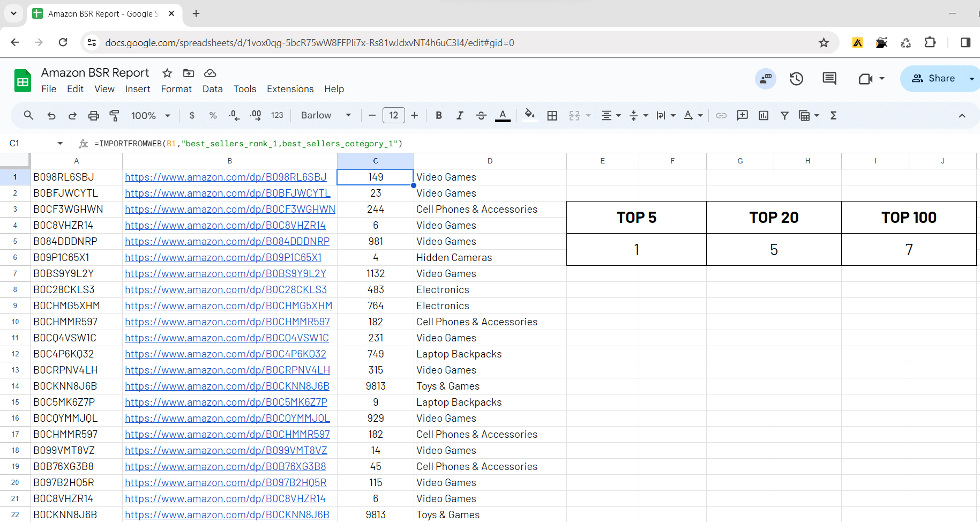
Task: Click the insert link icon
Action: (x=721, y=115)
